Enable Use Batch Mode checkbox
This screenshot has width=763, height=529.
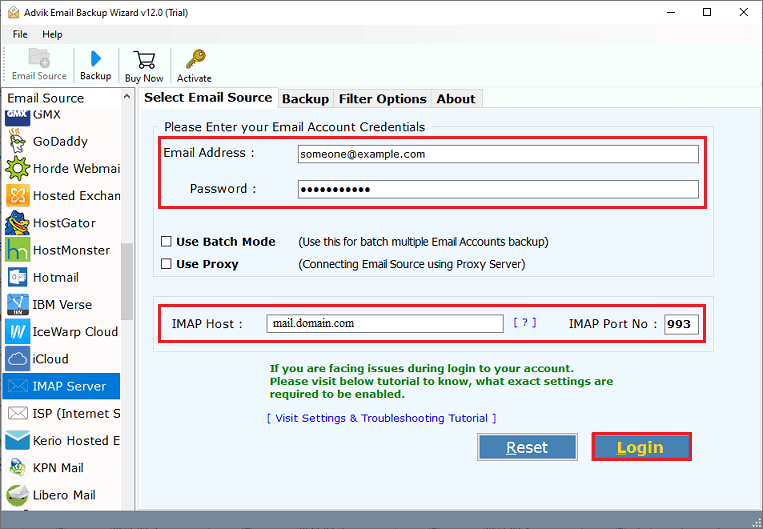tap(166, 241)
